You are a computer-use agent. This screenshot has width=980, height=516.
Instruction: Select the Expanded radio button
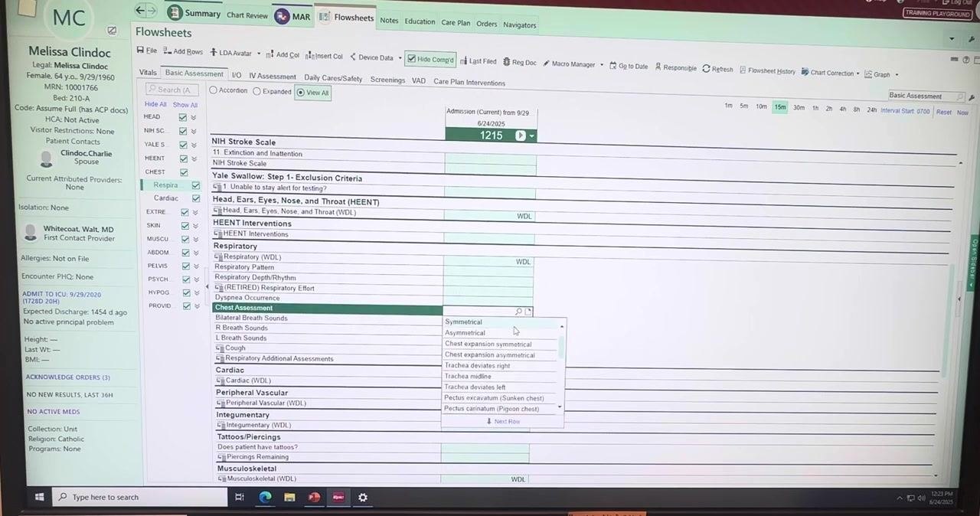[x=257, y=91]
